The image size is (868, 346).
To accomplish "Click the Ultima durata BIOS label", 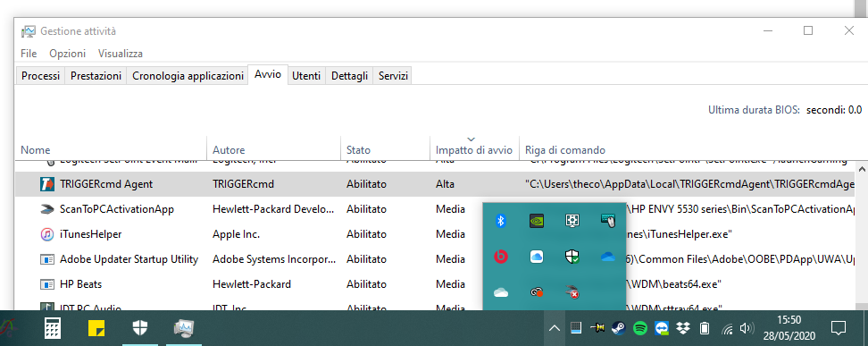I will tap(754, 110).
